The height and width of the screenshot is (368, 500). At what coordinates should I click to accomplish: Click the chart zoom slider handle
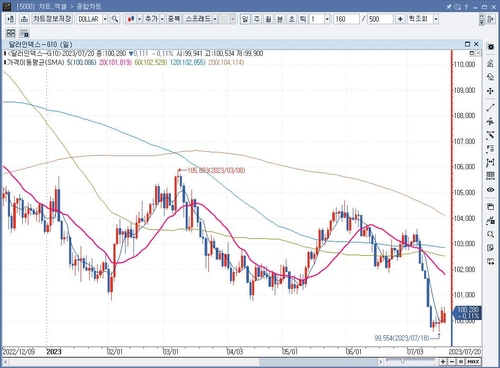[x=402, y=361]
